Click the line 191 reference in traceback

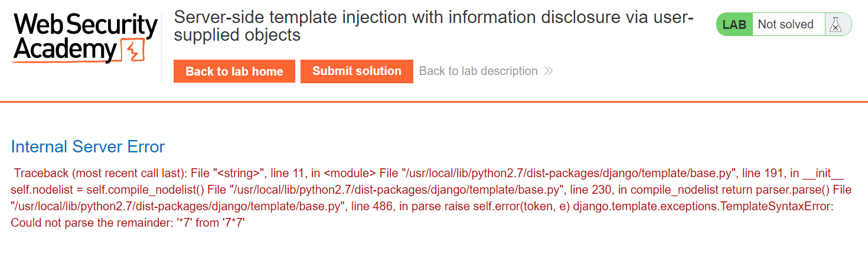coord(763,174)
